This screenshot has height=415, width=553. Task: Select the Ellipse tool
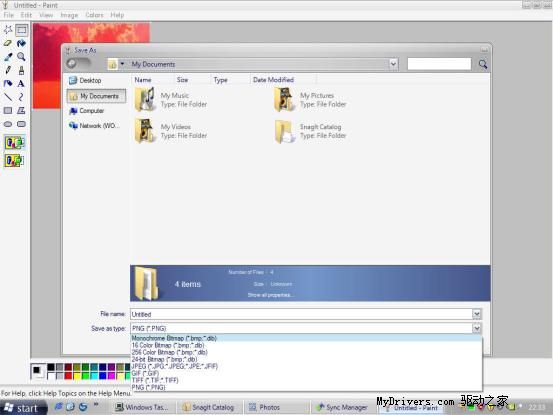(x=8, y=124)
